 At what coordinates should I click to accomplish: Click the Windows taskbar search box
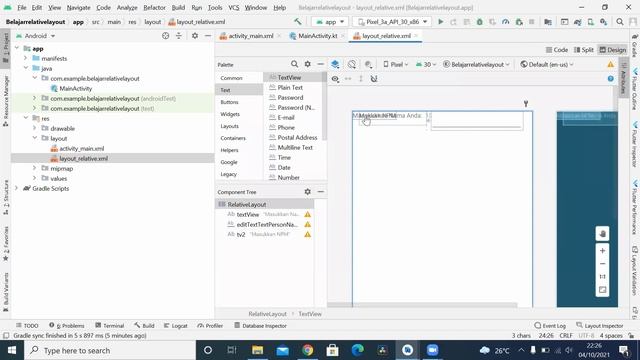(x=110, y=350)
